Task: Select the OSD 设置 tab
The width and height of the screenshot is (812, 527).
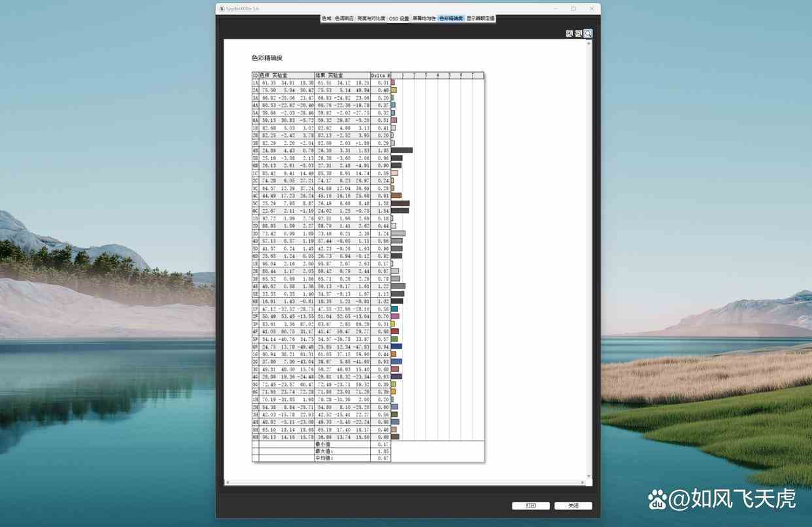Action: [x=399, y=19]
